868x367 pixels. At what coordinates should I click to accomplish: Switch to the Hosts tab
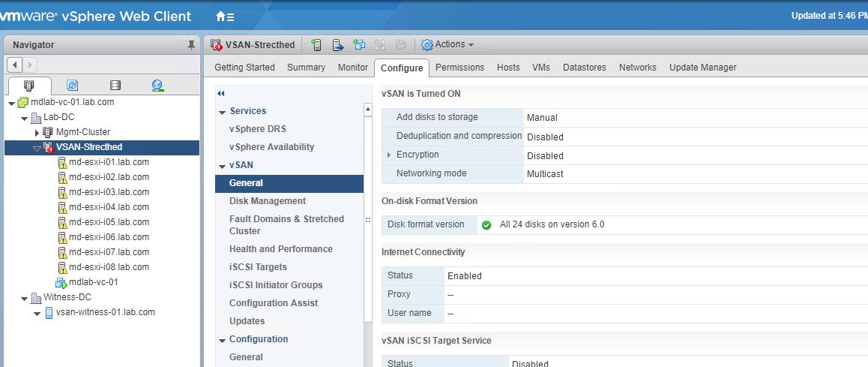point(508,67)
